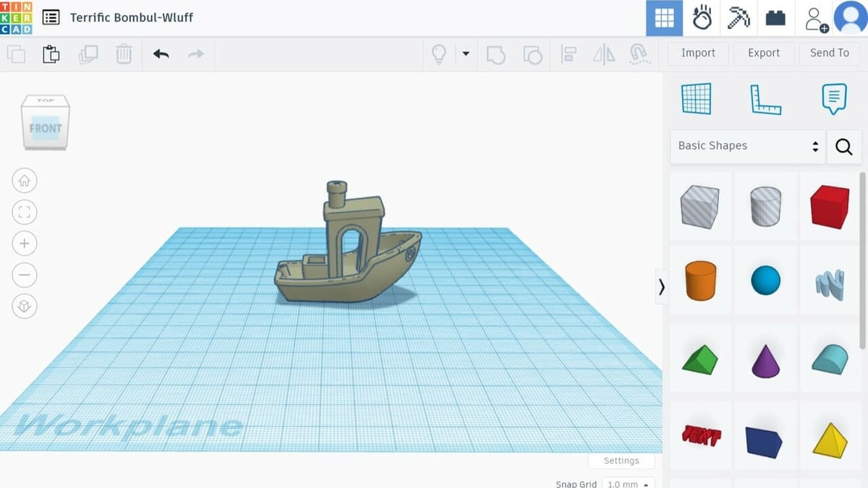The height and width of the screenshot is (488, 868).
Task: Redo the last action
Action: click(x=196, y=54)
